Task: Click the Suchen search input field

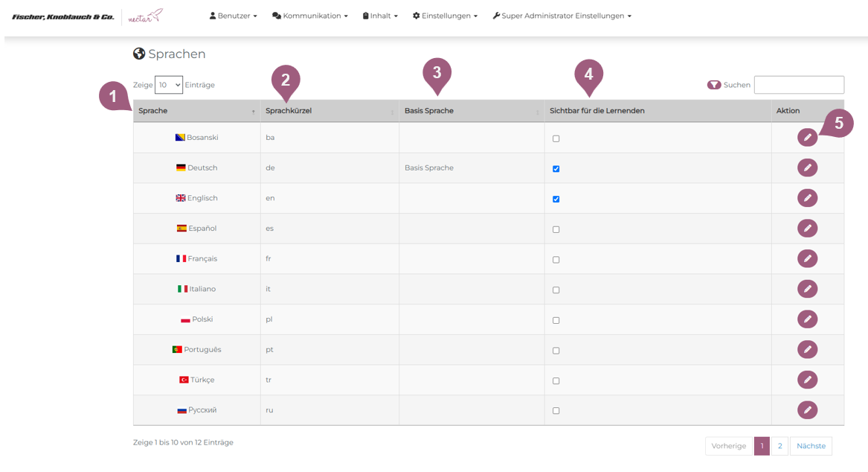Action: (799, 85)
